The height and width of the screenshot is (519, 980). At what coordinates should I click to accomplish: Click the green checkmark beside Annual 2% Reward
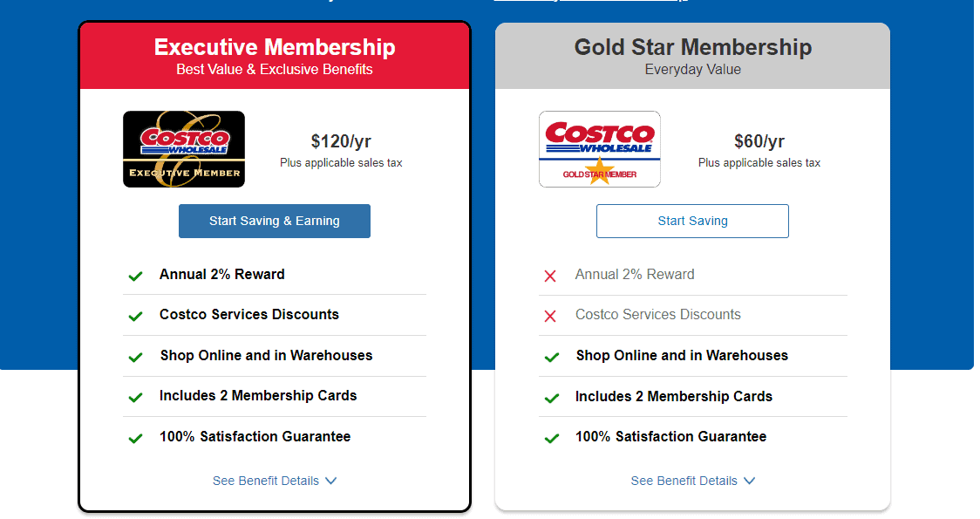135,275
